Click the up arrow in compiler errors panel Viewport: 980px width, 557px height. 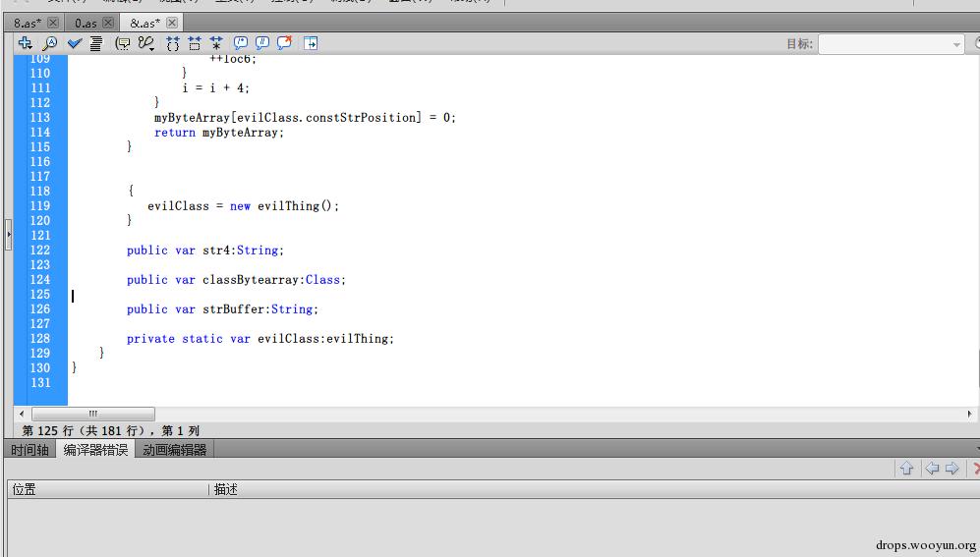pos(907,468)
